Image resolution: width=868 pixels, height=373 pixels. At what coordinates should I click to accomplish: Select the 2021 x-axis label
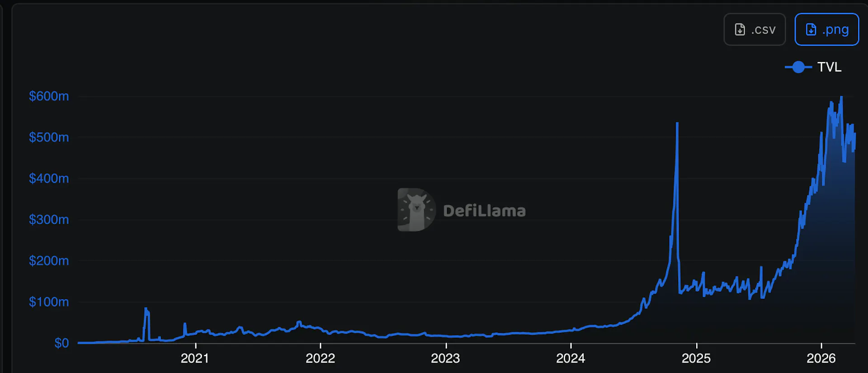(x=195, y=359)
